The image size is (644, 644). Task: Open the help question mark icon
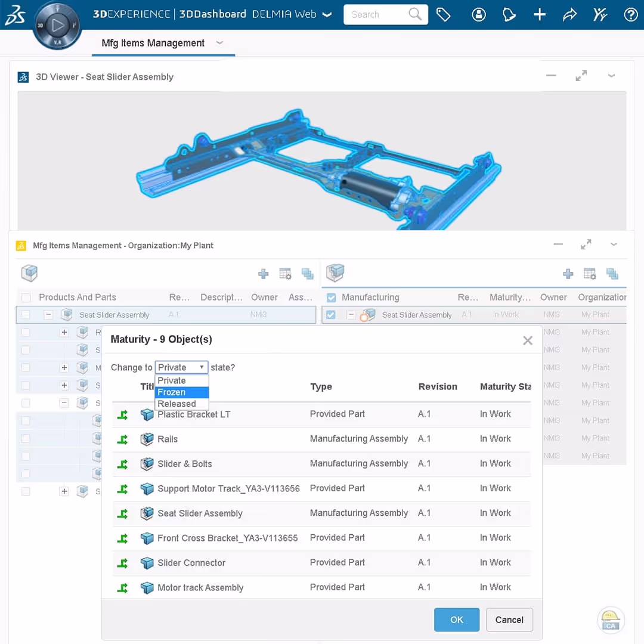click(x=630, y=15)
